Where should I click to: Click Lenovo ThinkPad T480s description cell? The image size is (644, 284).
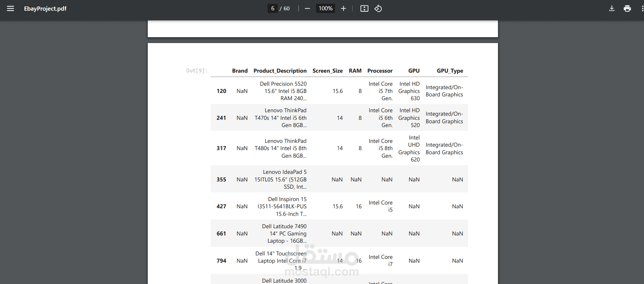pyautogui.click(x=280, y=148)
